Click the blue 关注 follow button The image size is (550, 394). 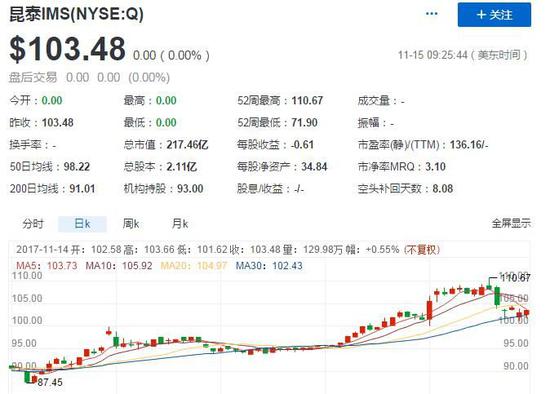click(x=494, y=15)
